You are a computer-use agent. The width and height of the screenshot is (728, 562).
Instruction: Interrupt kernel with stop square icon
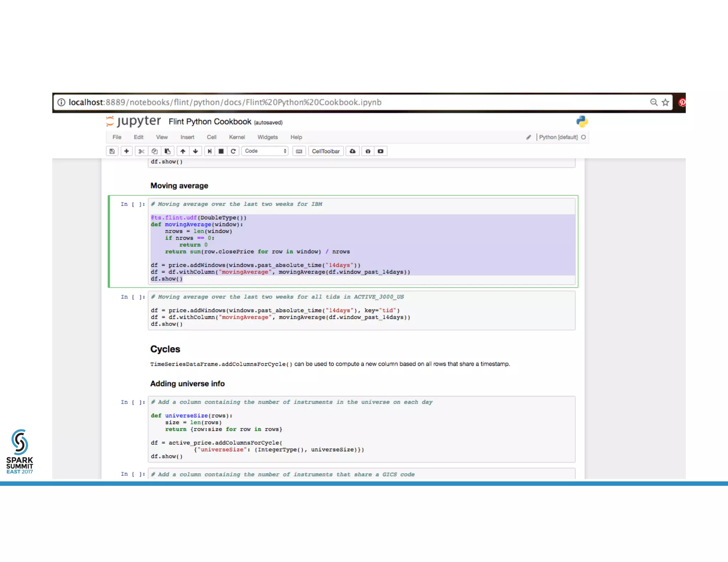pos(221,151)
